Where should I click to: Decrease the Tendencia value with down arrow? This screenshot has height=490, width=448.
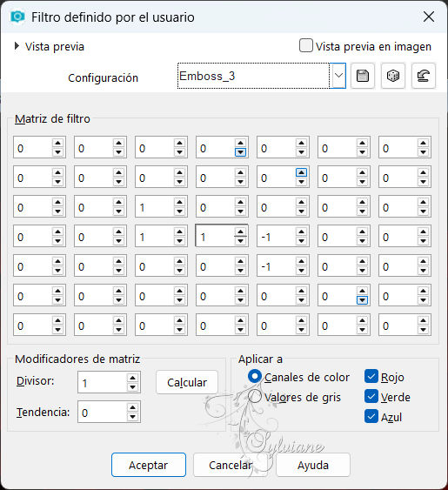(132, 417)
